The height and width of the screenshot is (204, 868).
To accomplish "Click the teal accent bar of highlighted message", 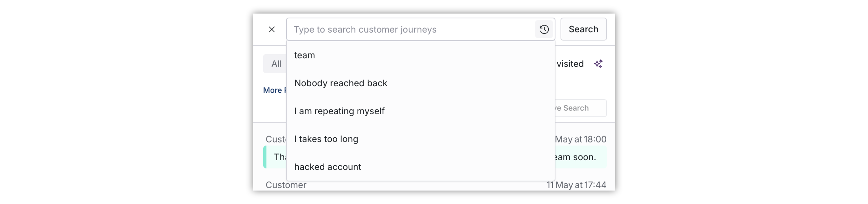I will [x=265, y=157].
